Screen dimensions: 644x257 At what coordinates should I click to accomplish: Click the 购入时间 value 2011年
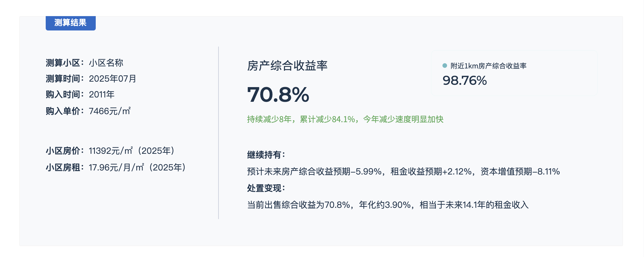(x=101, y=94)
